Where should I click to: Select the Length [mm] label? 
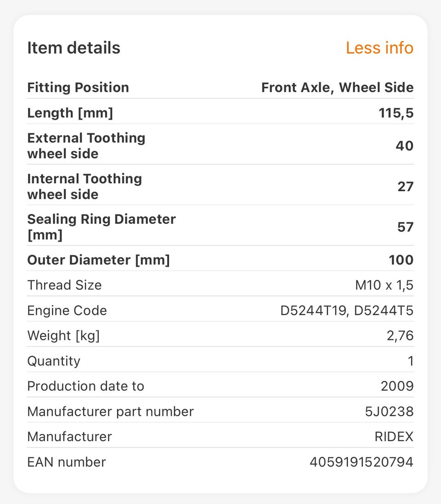[x=70, y=113]
